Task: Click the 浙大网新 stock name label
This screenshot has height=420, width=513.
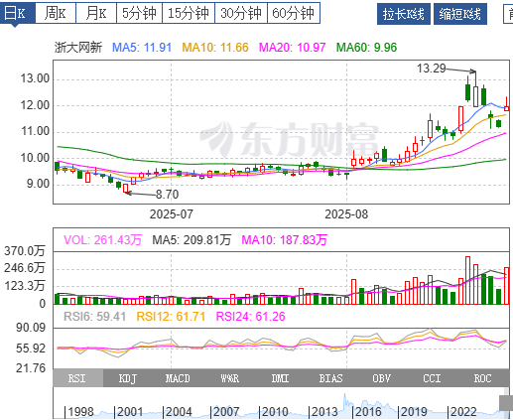Action: tap(78, 48)
